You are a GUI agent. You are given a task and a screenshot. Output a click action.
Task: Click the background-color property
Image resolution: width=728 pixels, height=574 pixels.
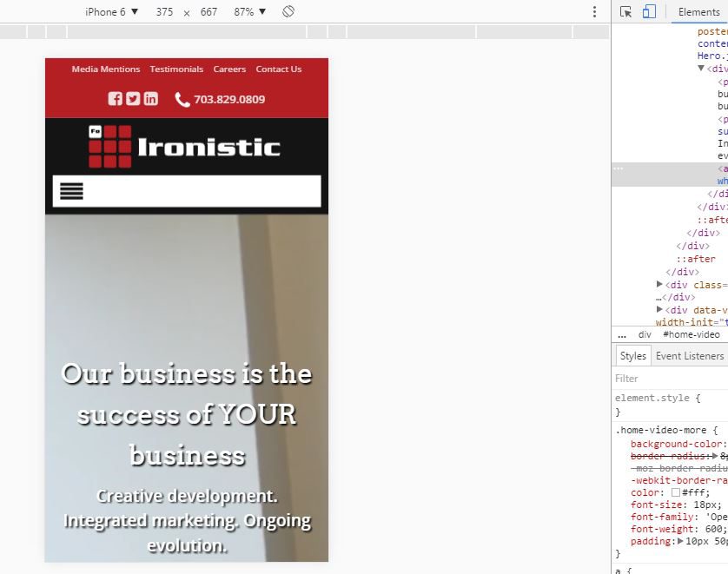676,444
